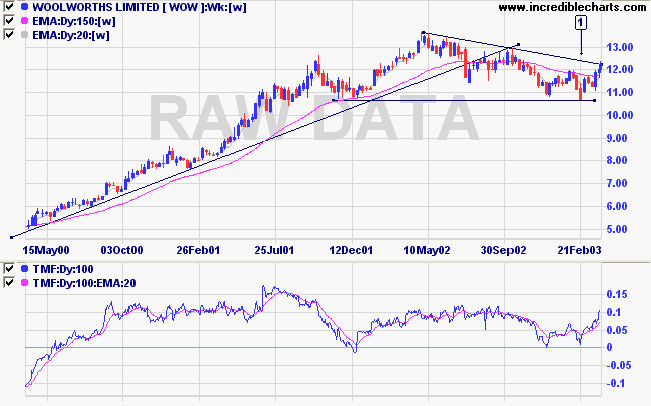The image size is (651, 406).
Task: Click the 0.15 TMF axis value
Action: click(x=617, y=294)
